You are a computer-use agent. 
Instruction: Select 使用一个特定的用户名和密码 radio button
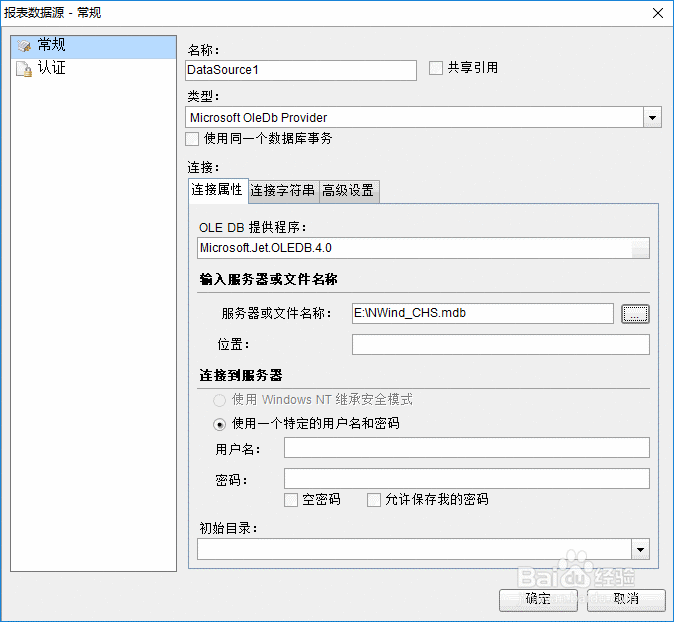click(x=219, y=425)
